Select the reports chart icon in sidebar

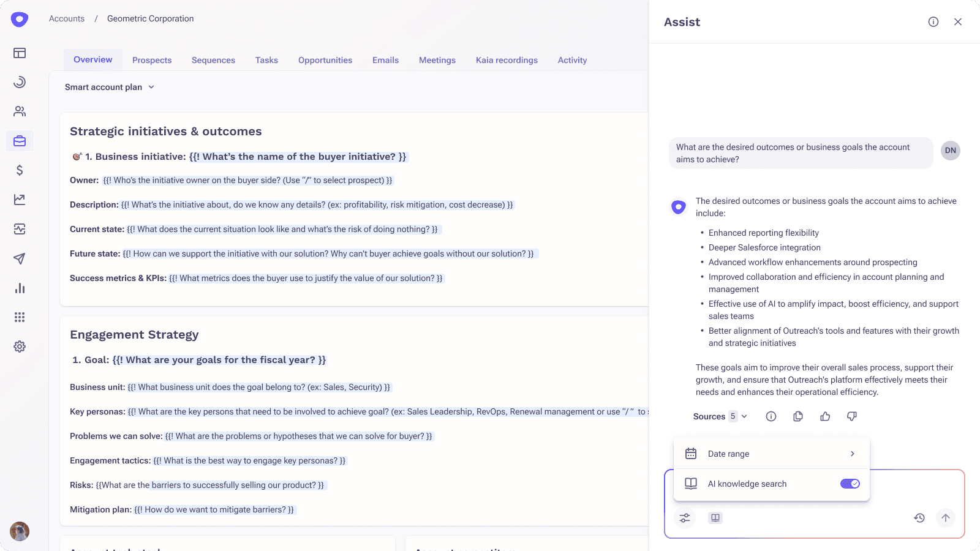[x=20, y=200]
